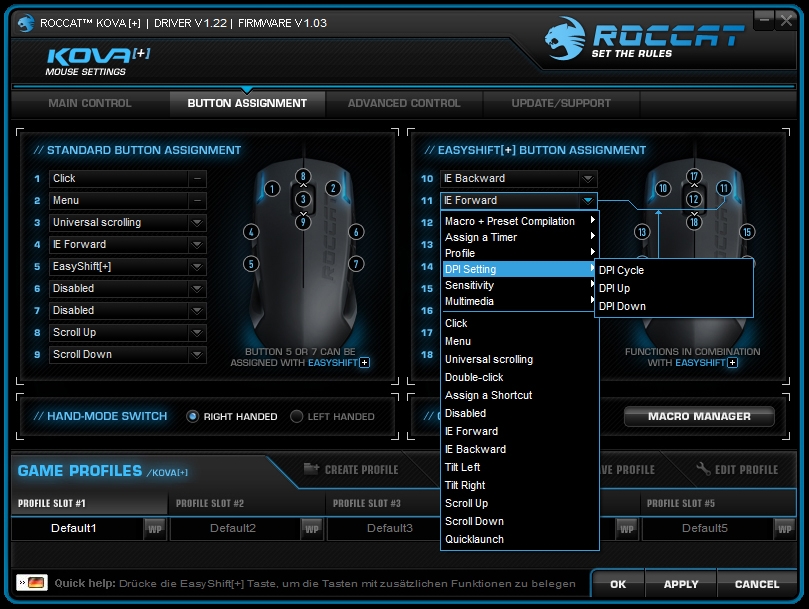Click the ROCCAT logo in the header
Image resolution: width=809 pixels, height=609 pixels.
[644, 38]
